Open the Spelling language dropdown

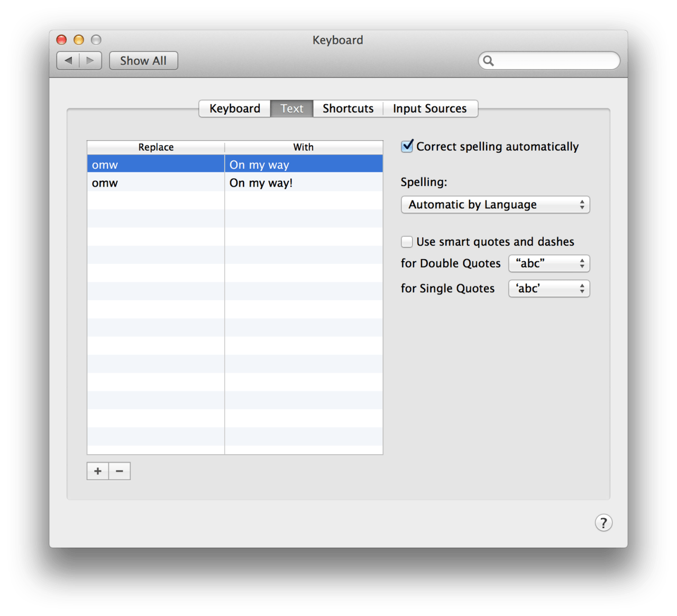pos(495,205)
